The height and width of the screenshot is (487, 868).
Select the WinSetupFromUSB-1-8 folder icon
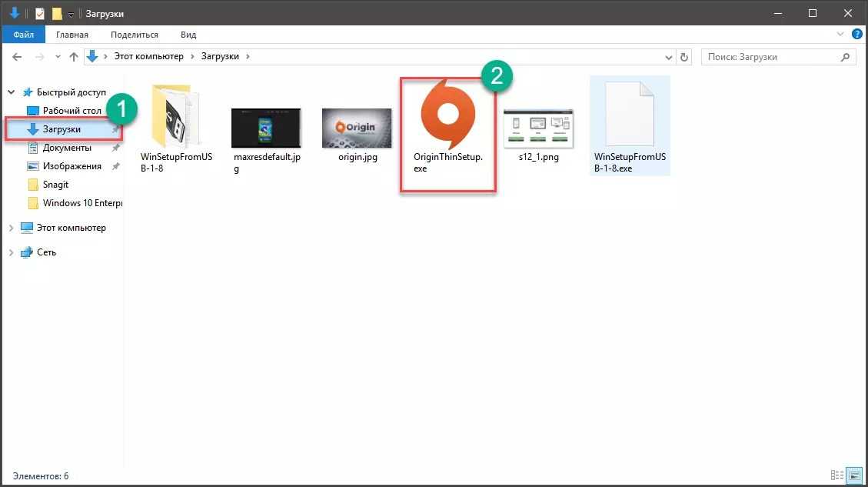pos(175,116)
